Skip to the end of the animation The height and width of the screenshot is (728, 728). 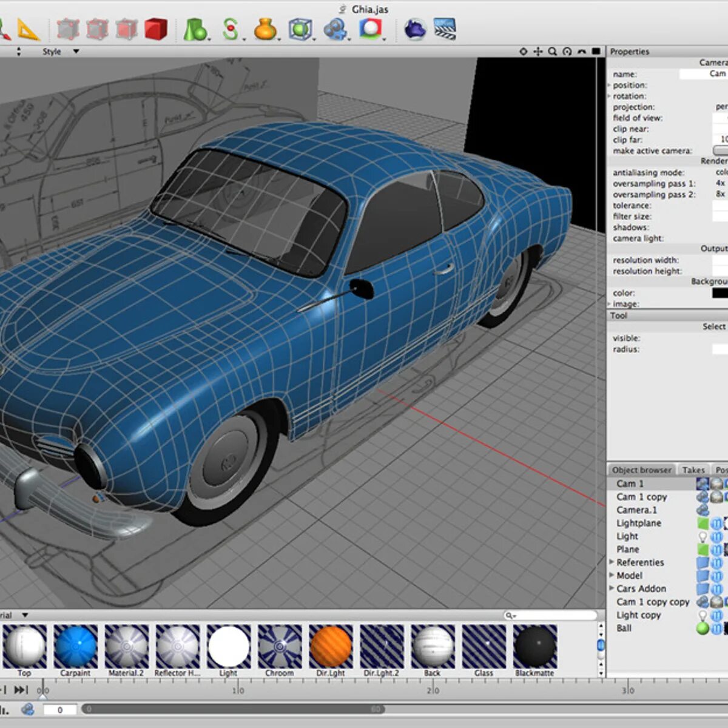21,690
